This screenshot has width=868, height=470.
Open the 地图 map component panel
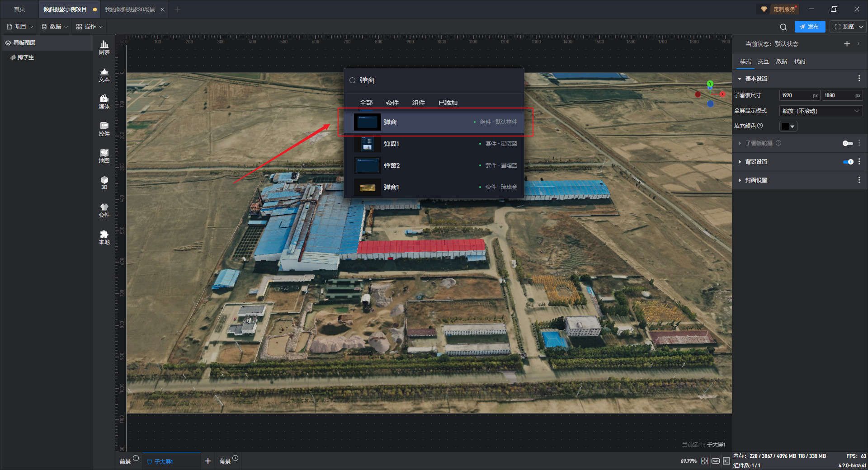click(x=104, y=156)
